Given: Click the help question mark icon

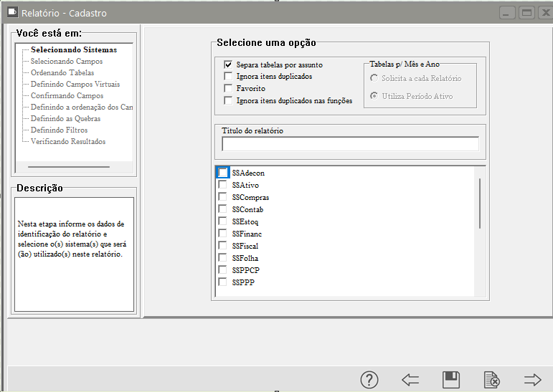Looking at the screenshot, I should point(369,380).
